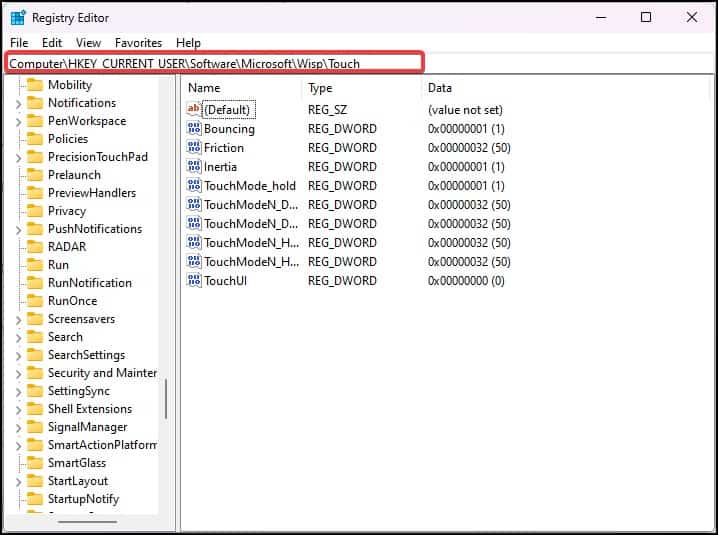This screenshot has width=718, height=535.
Task: Select the StartLayout key label
Action: 78,481
